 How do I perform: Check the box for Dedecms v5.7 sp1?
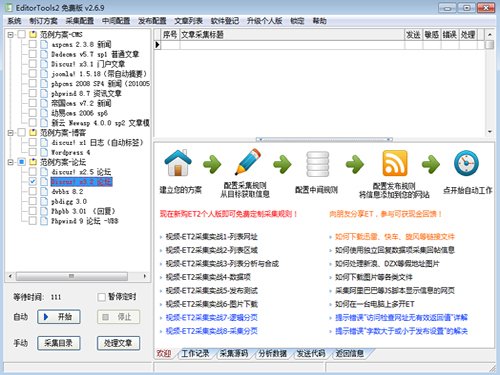click(x=33, y=54)
